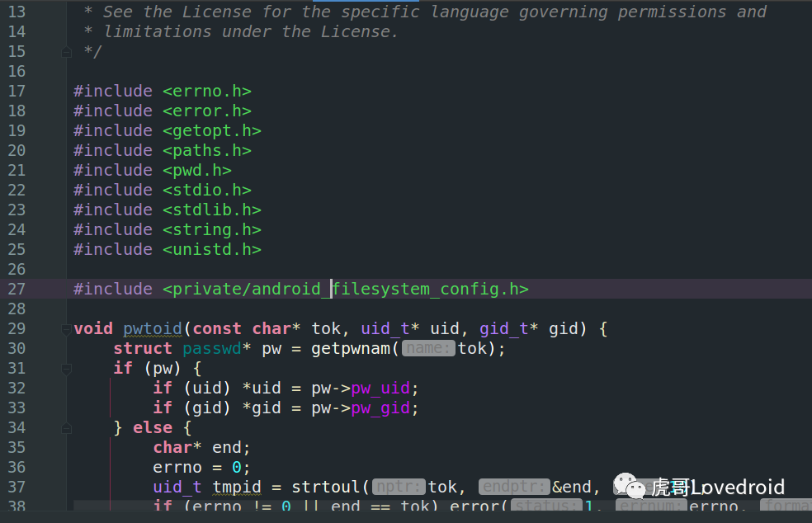Click the 虎哥Lovedroid WeChat icon
The width and height of the screenshot is (812, 523).
(629, 487)
